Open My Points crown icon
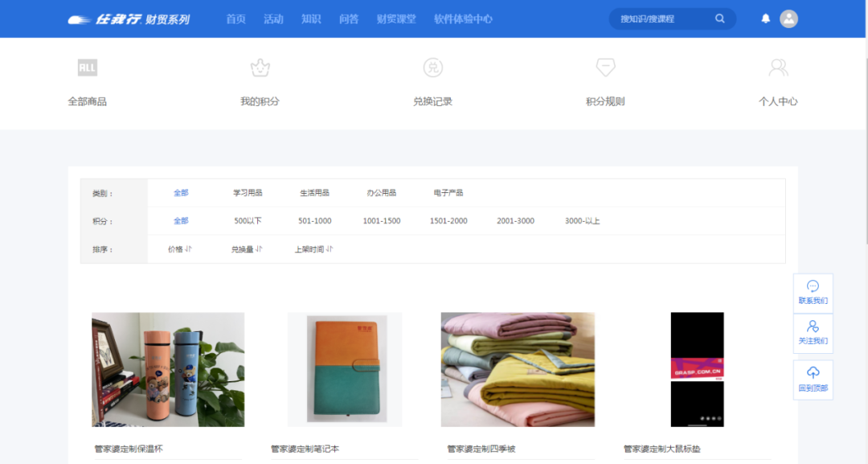The height and width of the screenshot is (464, 868). click(x=260, y=68)
